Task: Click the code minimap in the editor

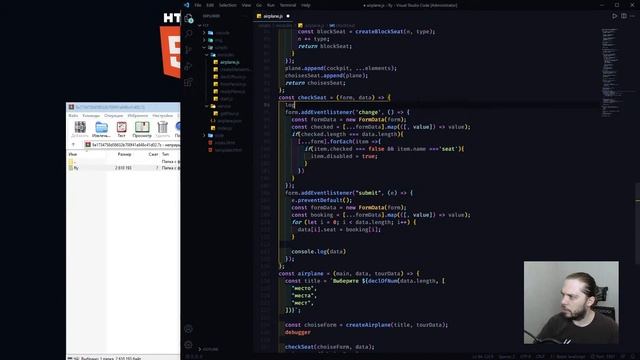Action: point(616,73)
